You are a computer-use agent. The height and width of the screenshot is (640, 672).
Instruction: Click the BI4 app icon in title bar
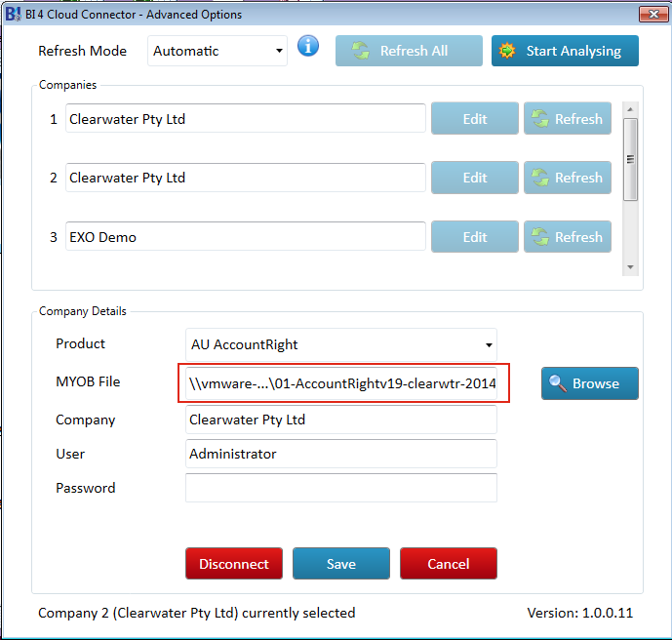click(14, 14)
